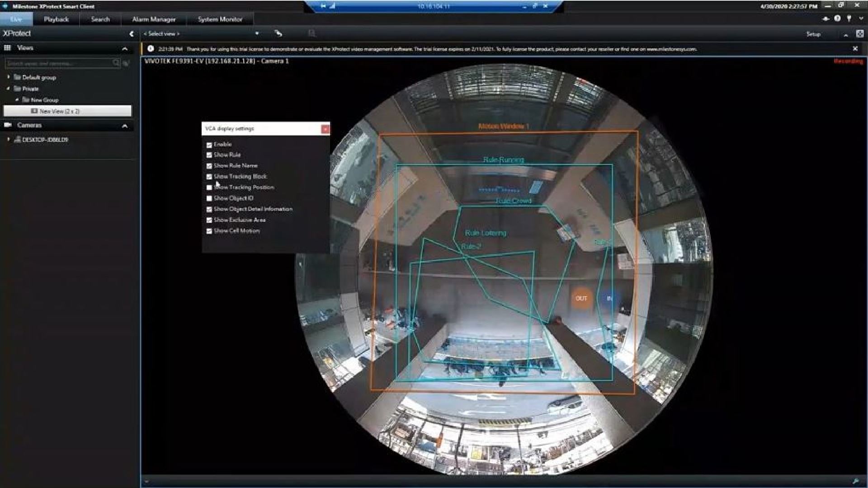Switch to the Playback tab

coord(56,19)
